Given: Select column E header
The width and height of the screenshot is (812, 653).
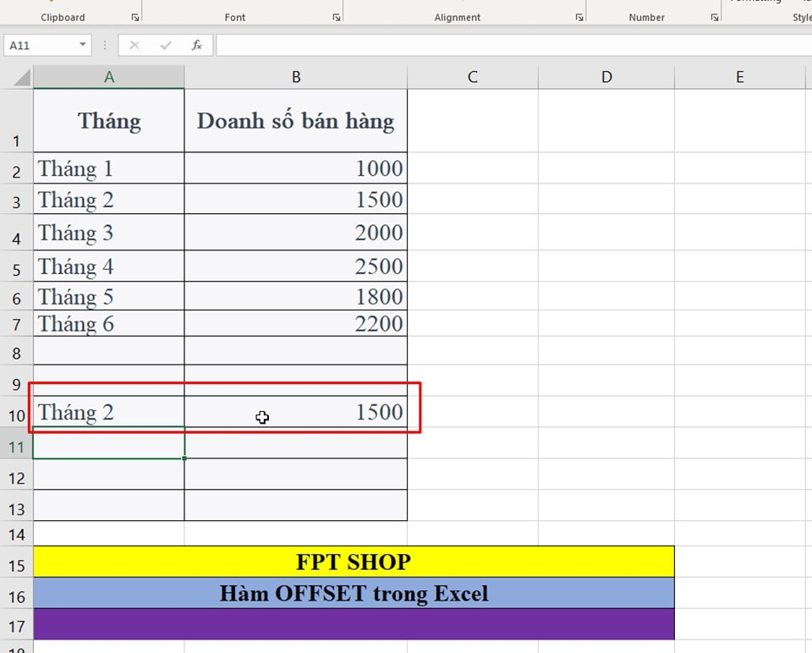Looking at the screenshot, I should coord(740,77).
